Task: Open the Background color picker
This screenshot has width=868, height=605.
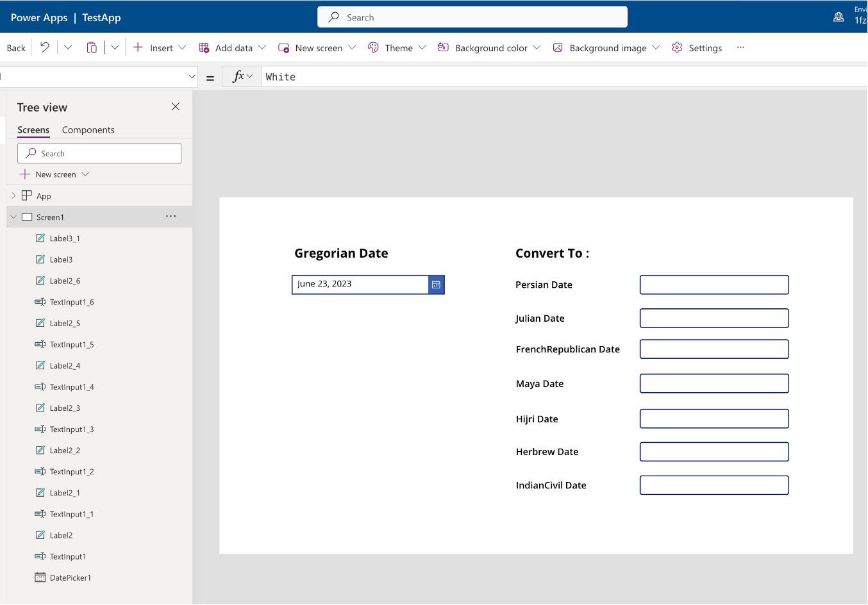Action: [x=443, y=47]
